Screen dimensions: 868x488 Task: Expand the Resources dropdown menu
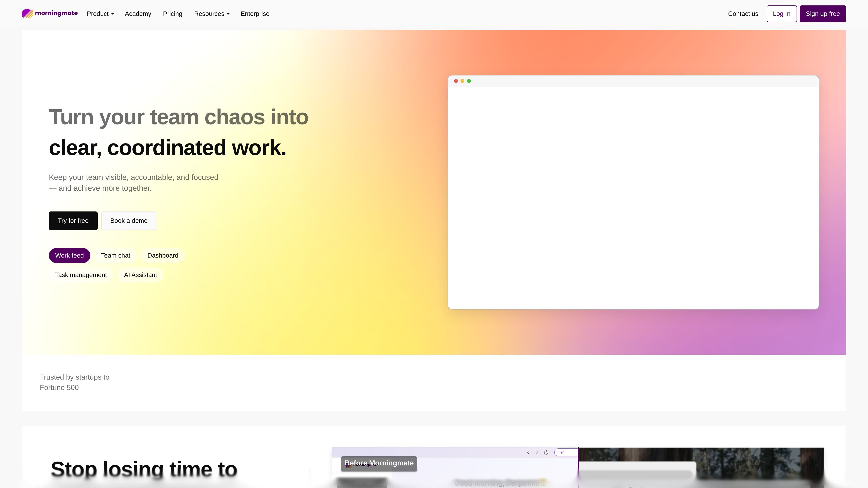pos(212,14)
